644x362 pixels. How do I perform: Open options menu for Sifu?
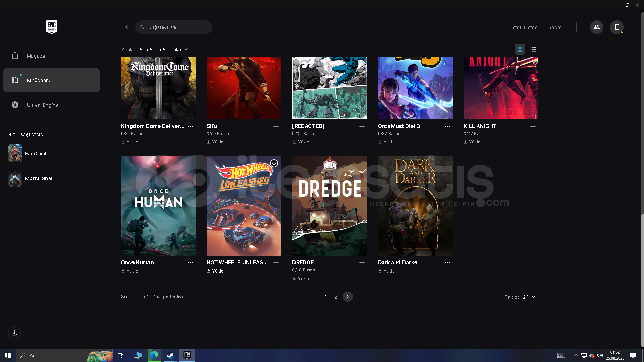click(x=276, y=126)
